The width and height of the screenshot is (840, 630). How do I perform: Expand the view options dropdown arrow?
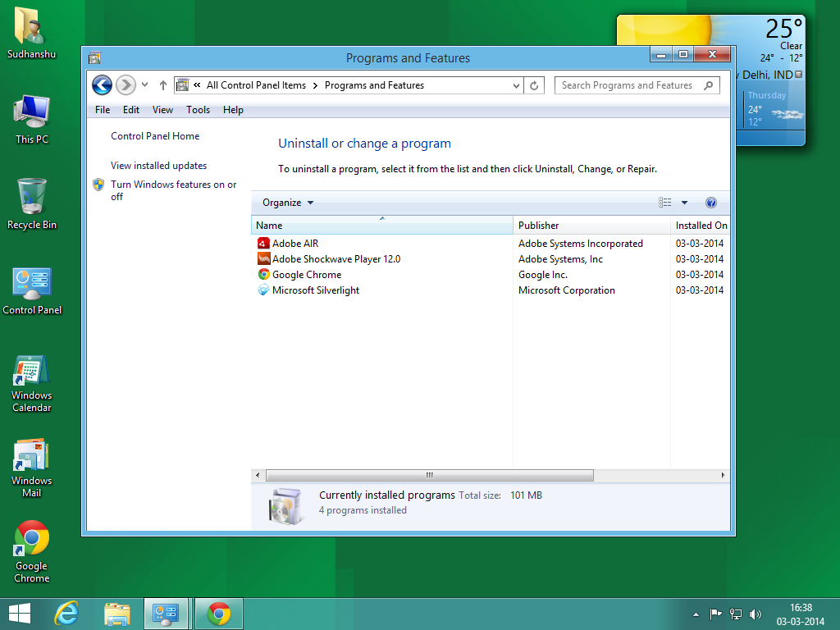coord(683,203)
